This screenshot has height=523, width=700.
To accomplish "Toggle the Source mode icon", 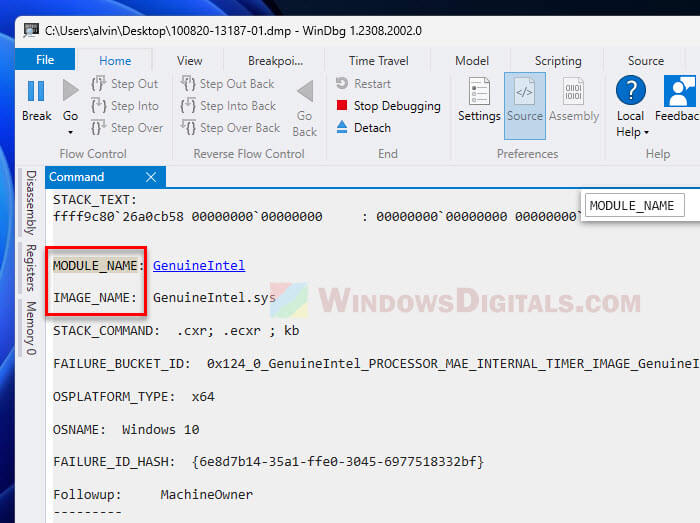I will (525, 91).
